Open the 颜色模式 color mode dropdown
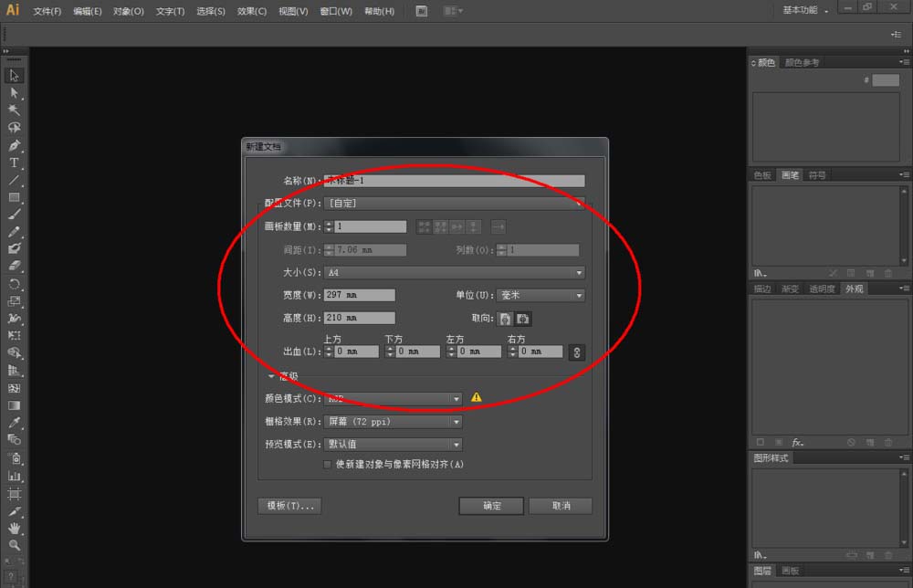Viewport: 913px width, 588px height. 393,399
